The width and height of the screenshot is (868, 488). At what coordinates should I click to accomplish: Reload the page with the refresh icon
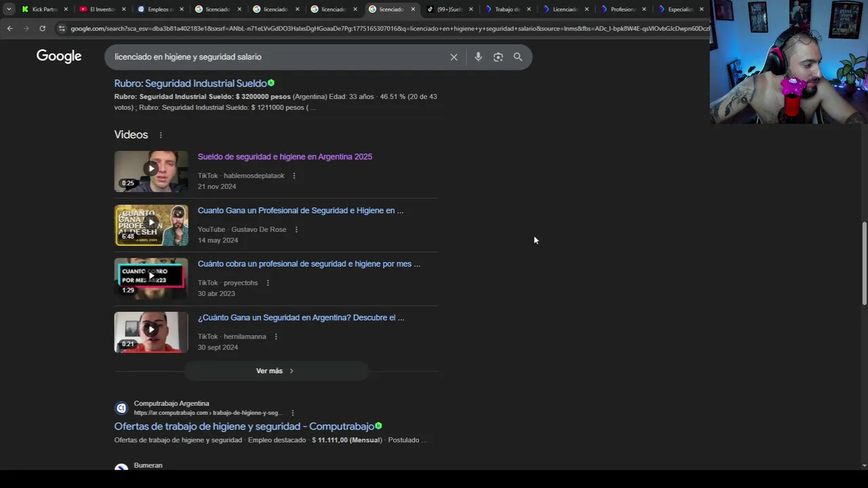click(42, 28)
